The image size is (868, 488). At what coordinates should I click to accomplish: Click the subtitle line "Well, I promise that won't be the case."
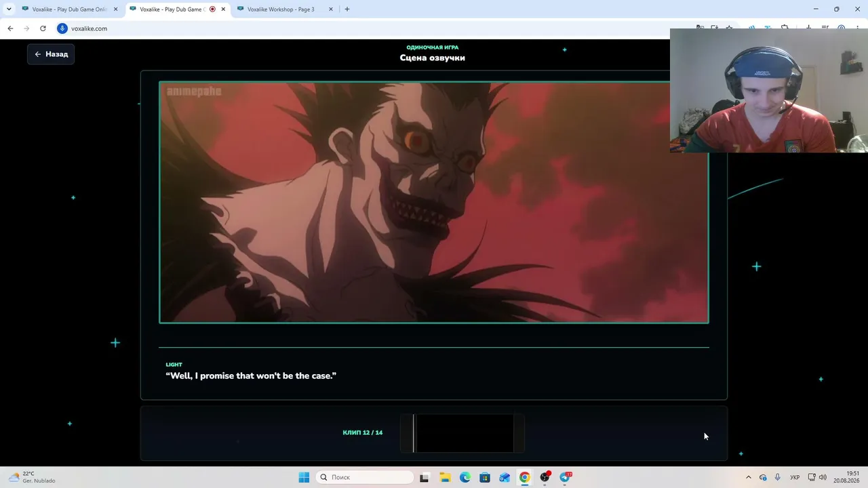tap(251, 375)
